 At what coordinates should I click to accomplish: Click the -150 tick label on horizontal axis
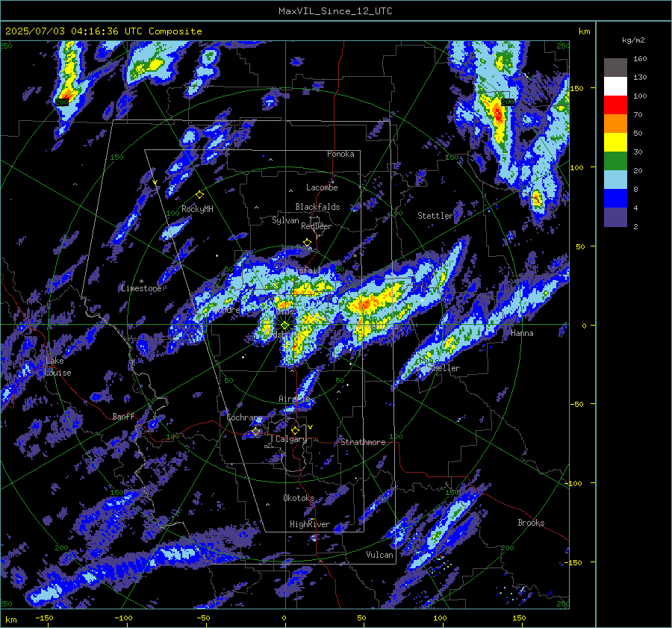point(44,618)
